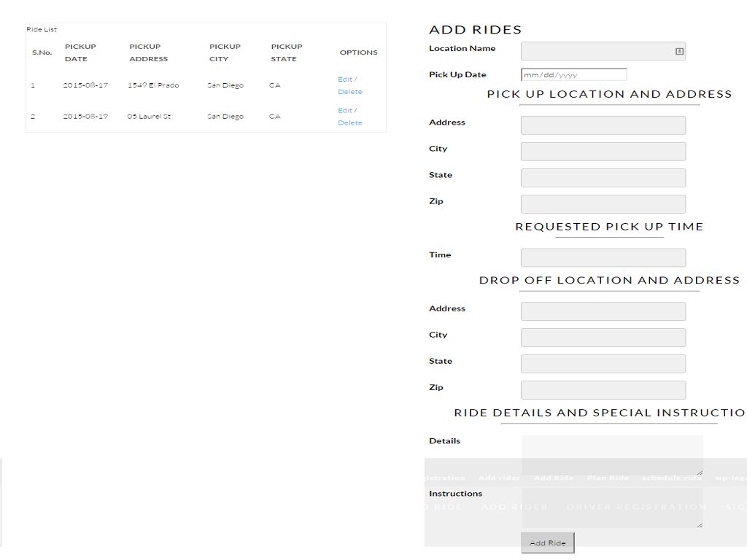
Task: Select the pick up State field
Action: click(603, 178)
